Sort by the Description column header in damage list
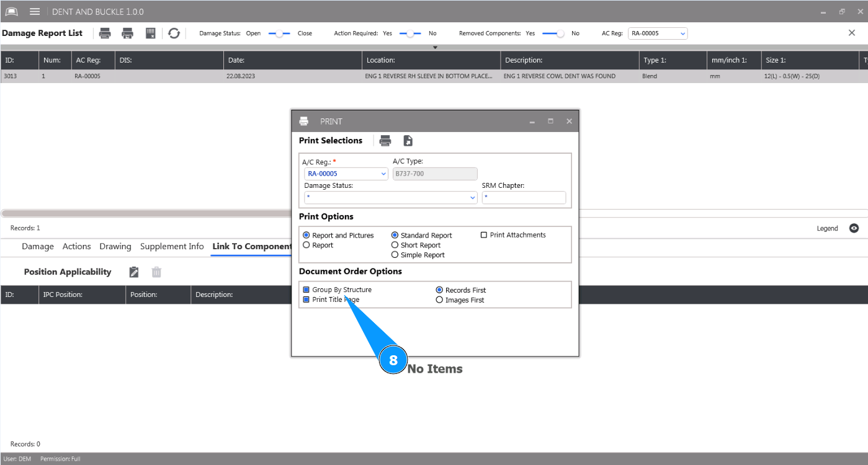The width and height of the screenshot is (868, 465). (570, 60)
